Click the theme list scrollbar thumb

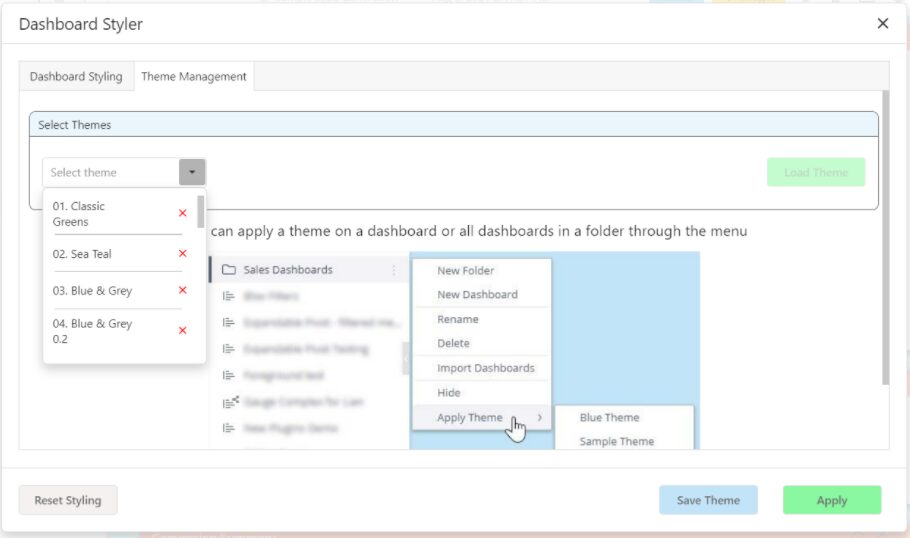pyautogui.click(x=201, y=212)
